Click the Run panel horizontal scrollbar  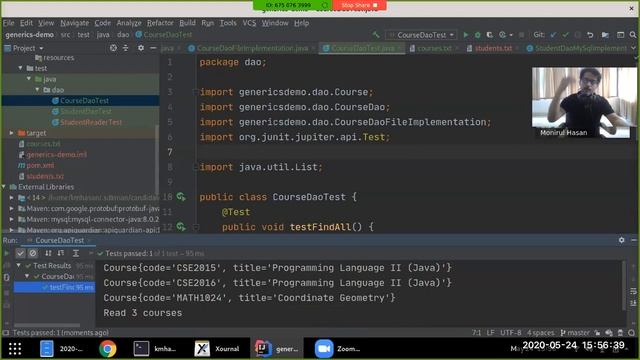point(47,325)
